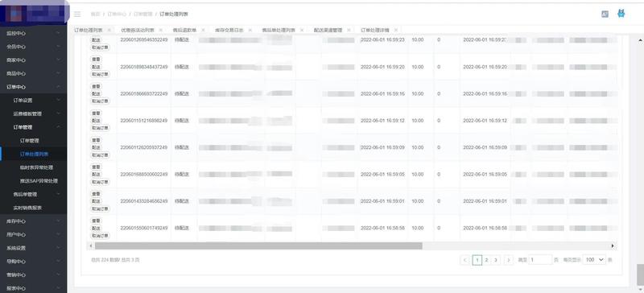Click 取消订单 in the 16:59:05 order row
The height and width of the screenshot is (293, 644).
pos(100,182)
